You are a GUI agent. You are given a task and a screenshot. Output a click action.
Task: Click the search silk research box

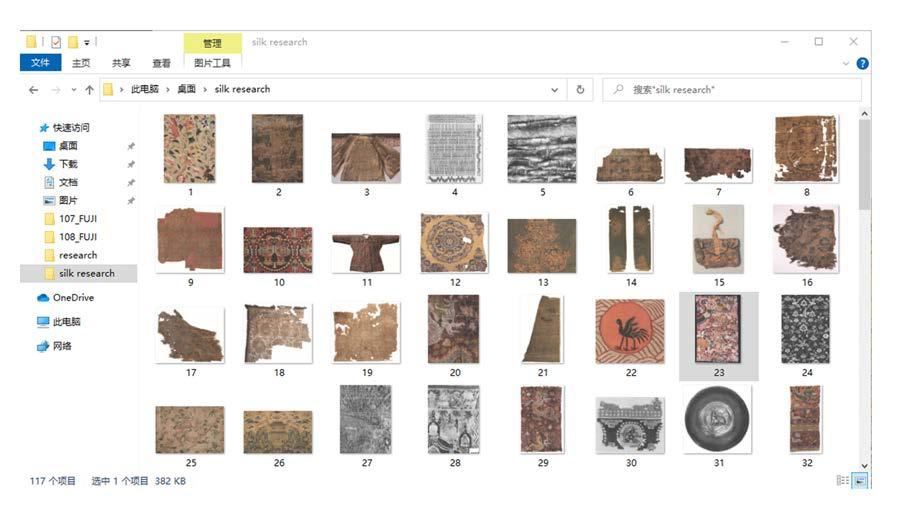pos(732,90)
